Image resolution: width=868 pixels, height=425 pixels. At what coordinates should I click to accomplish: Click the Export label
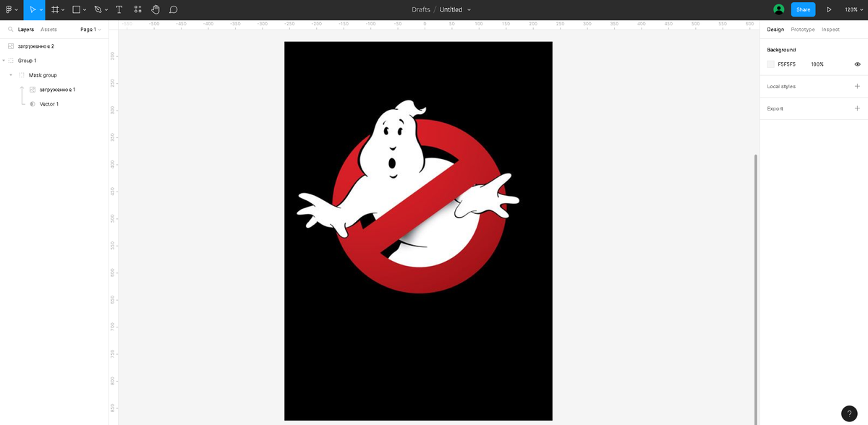[x=775, y=108]
